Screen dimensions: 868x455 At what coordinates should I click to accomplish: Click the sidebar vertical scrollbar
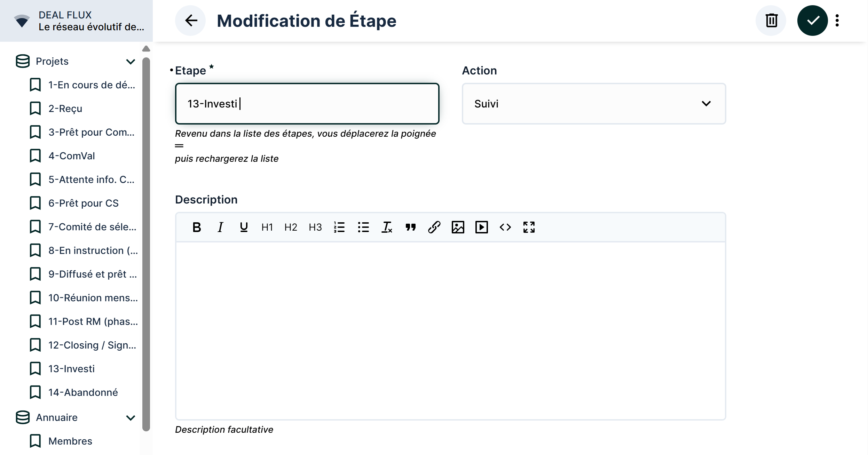click(146, 244)
